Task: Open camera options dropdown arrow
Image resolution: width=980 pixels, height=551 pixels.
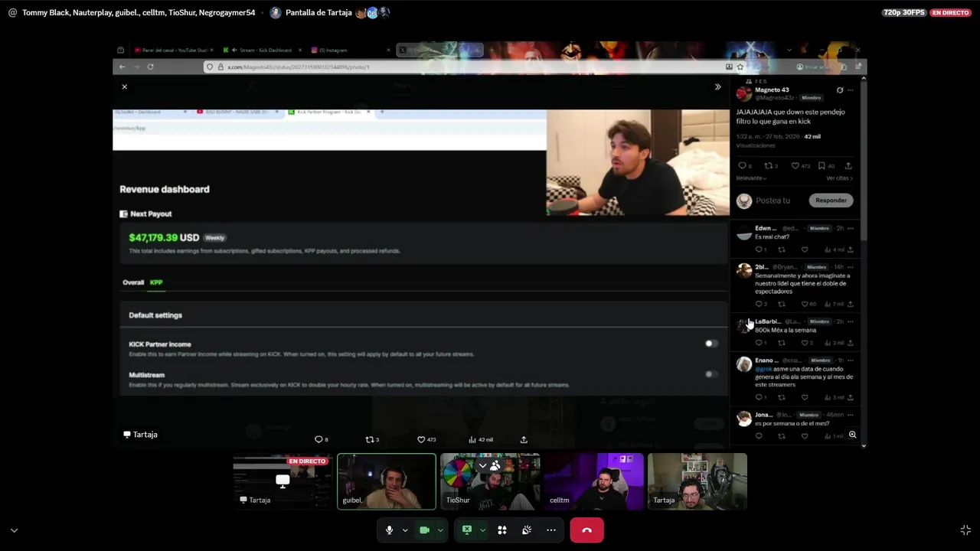Action: tap(440, 530)
